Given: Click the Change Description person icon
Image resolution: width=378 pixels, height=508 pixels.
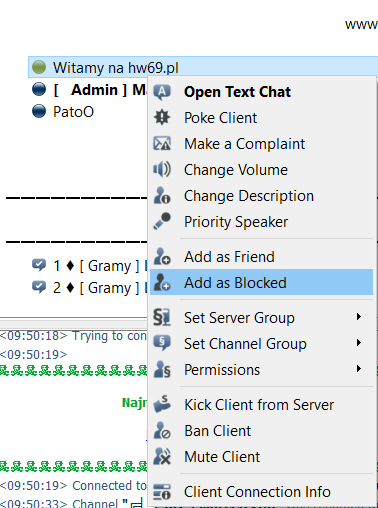Looking at the screenshot, I should coord(162,195).
